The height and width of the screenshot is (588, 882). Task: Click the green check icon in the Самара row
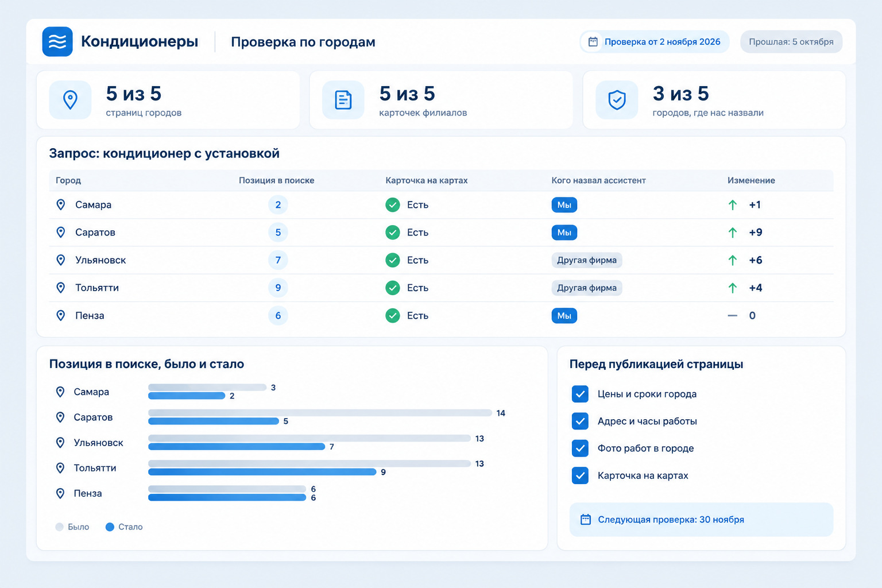pyautogui.click(x=393, y=205)
